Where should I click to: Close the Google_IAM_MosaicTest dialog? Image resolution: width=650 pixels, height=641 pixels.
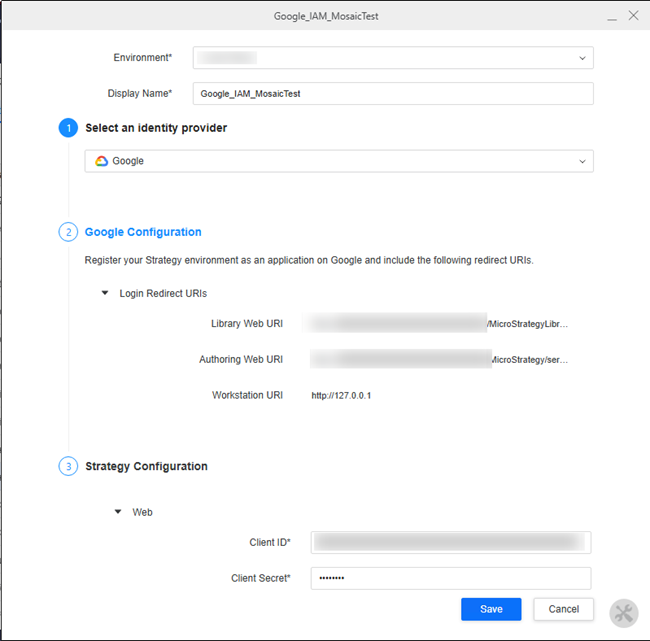pyautogui.click(x=632, y=16)
